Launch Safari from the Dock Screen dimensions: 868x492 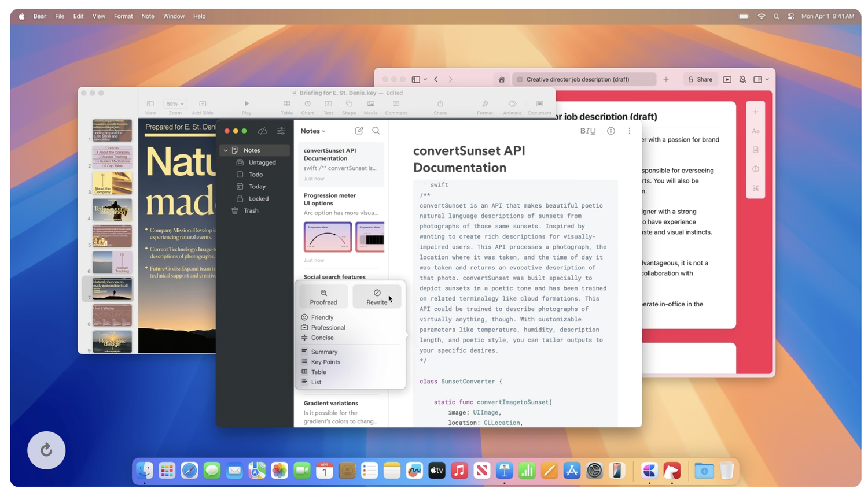tap(189, 471)
